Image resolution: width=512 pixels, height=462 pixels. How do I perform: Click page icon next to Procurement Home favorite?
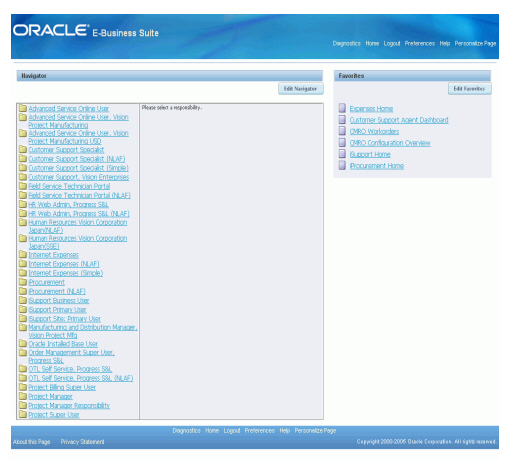(x=342, y=165)
